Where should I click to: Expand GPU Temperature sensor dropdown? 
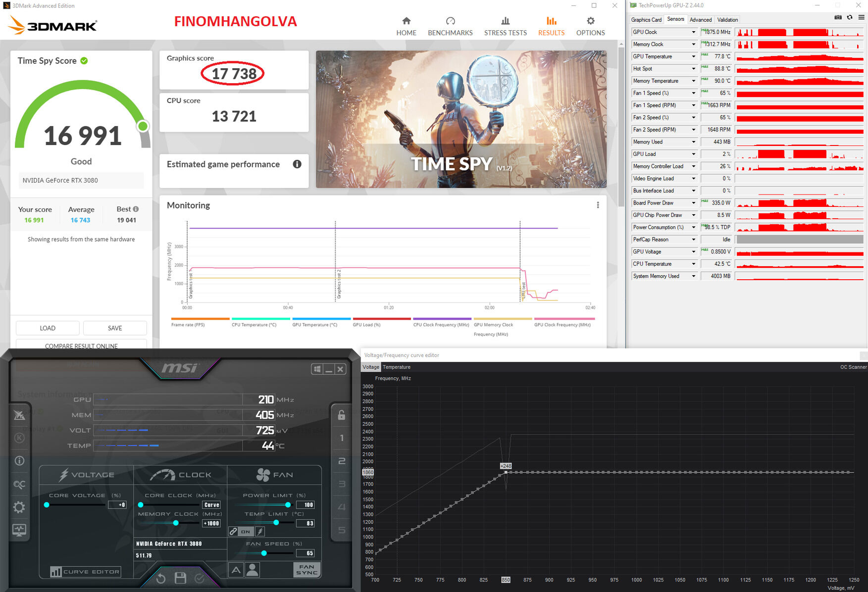click(x=693, y=56)
